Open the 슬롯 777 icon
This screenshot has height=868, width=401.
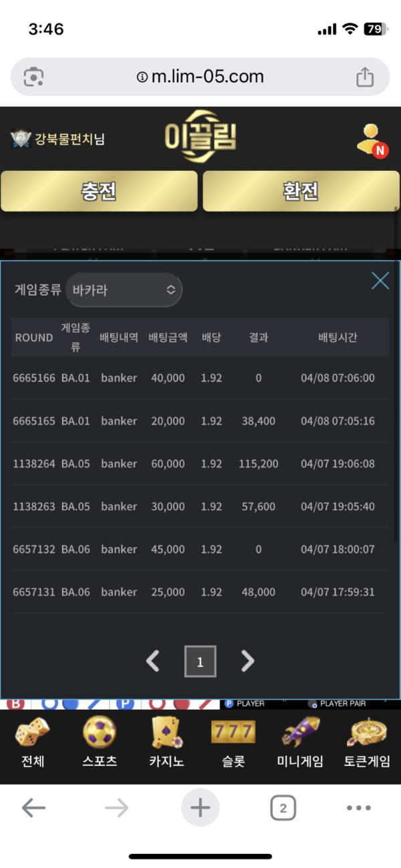[x=233, y=732]
